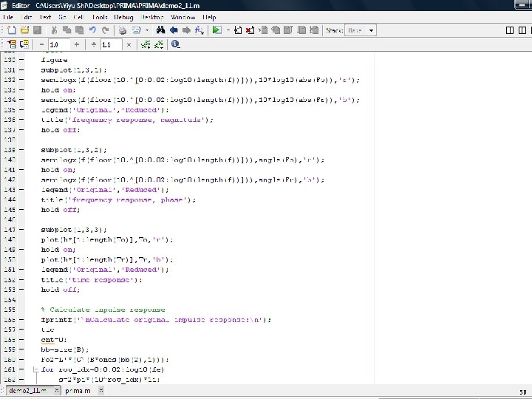Click the Step Out debugger icon

coord(288,30)
